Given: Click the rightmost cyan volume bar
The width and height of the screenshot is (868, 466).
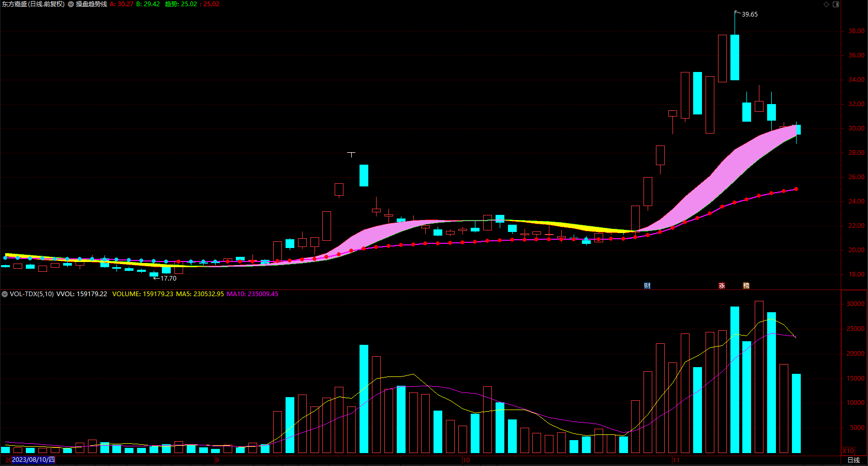Looking at the screenshot, I should coord(796,413).
